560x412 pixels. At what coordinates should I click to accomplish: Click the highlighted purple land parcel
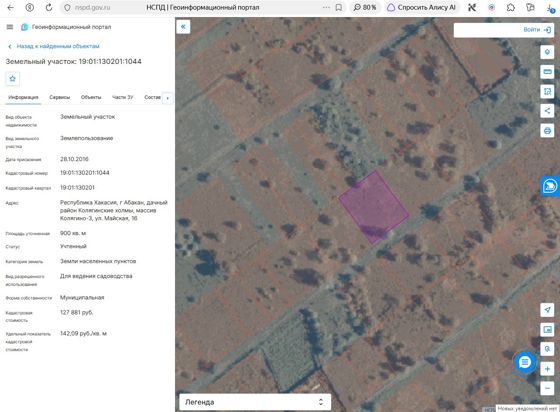374,207
